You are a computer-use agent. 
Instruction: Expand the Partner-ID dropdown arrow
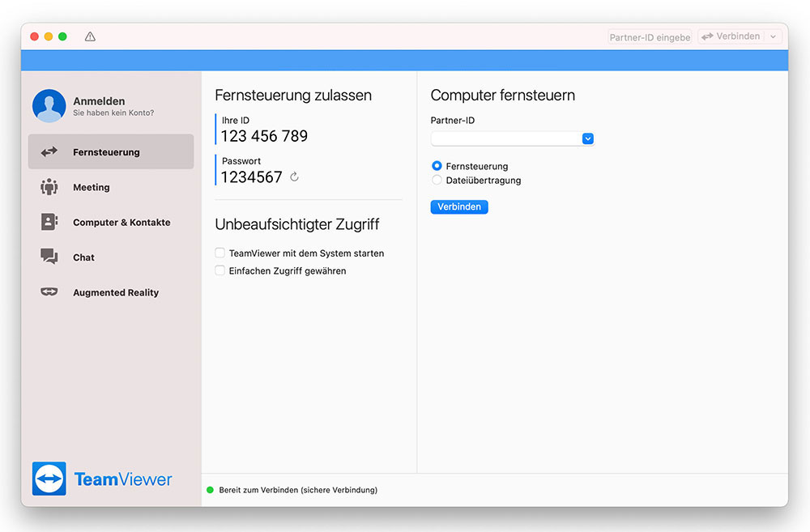[x=588, y=138]
